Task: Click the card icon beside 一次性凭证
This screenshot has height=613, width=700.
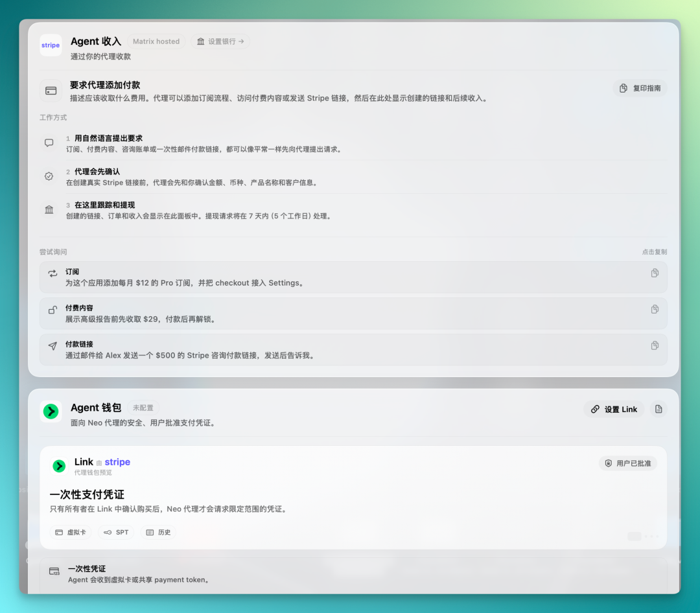Action: pyautogui.click(x=54, y=572)
